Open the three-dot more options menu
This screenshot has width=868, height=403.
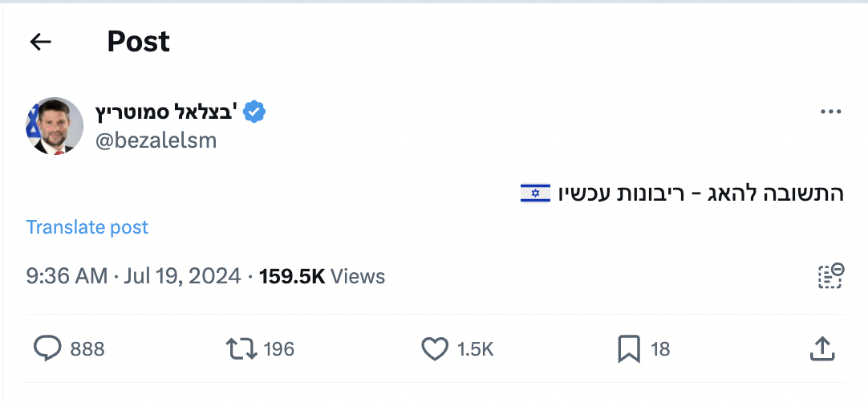point(830,112)
